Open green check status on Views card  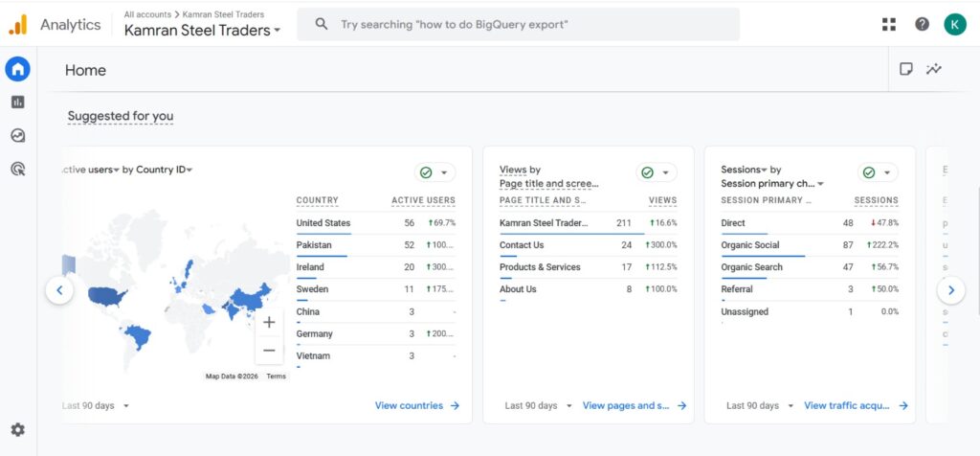(657, 172)
